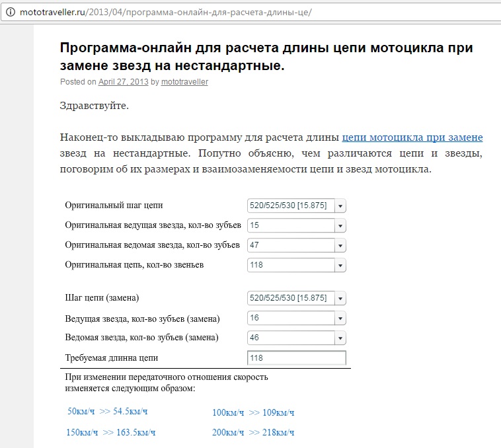Click the '200км/ч >> 218км/ч' speed text

[252, 433]
